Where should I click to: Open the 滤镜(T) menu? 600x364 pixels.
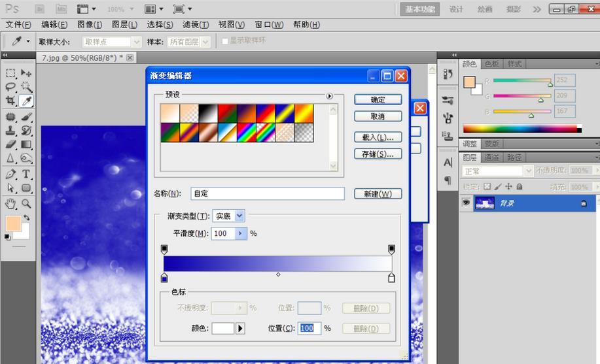[196, 25]
